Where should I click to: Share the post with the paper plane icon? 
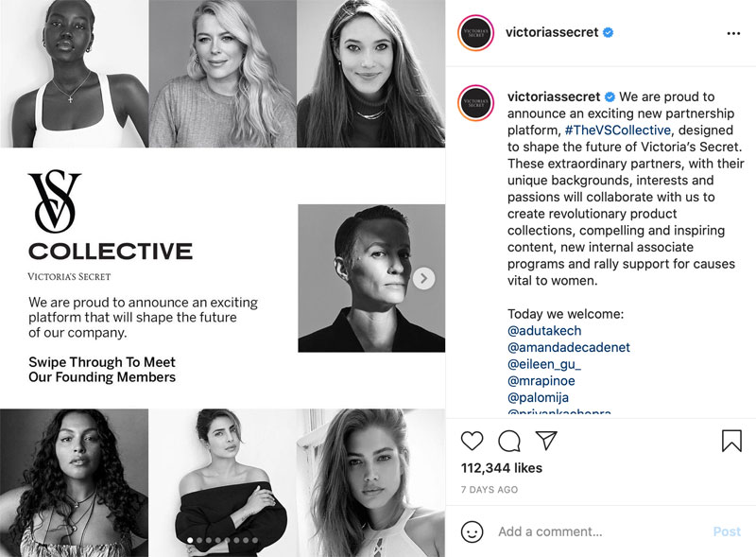(x=546, y=441)
